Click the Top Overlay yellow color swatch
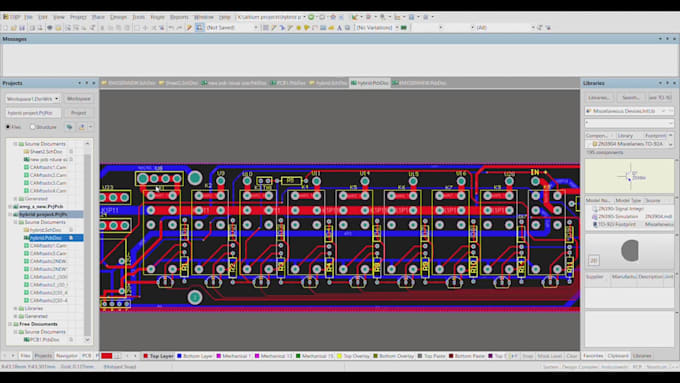The height and width of the screenshot is (383, 680). point(339,356)
